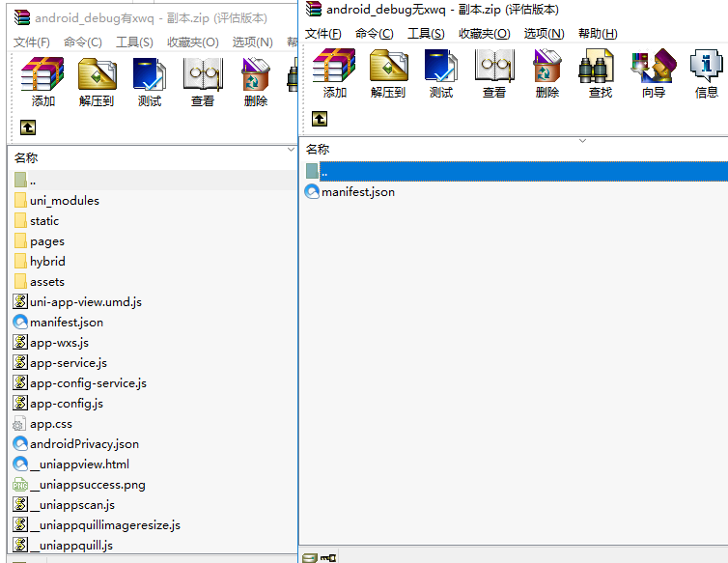Click the Info toolbar icon

(x=707, y=73)
